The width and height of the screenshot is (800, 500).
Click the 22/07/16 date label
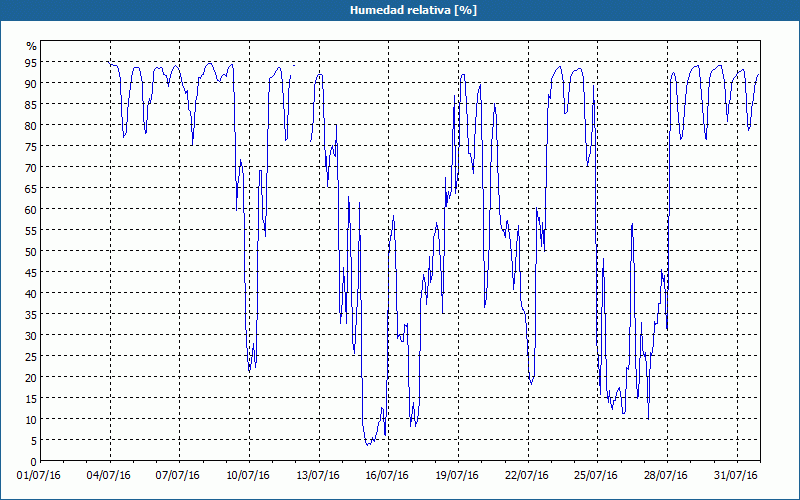pyautogui.click(x=527, y=476)
